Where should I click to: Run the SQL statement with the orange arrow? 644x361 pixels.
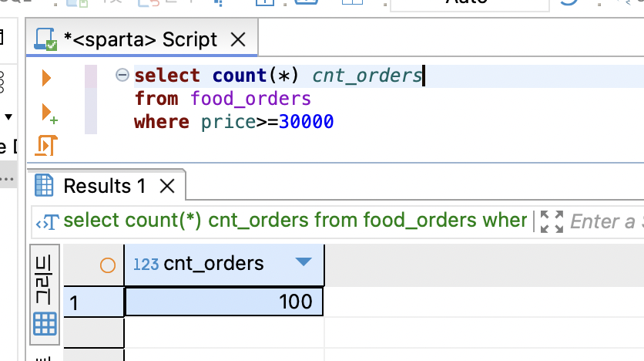46,78
